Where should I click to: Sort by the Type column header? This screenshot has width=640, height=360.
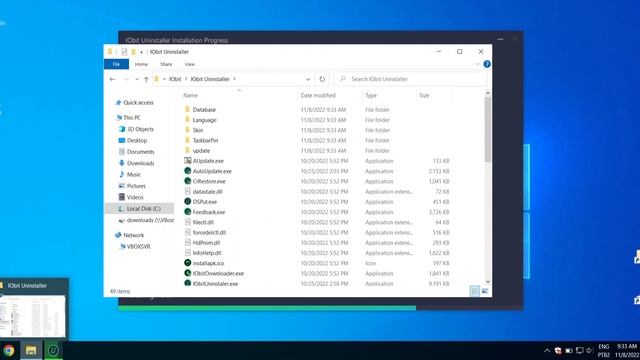(x=371, y=96)
